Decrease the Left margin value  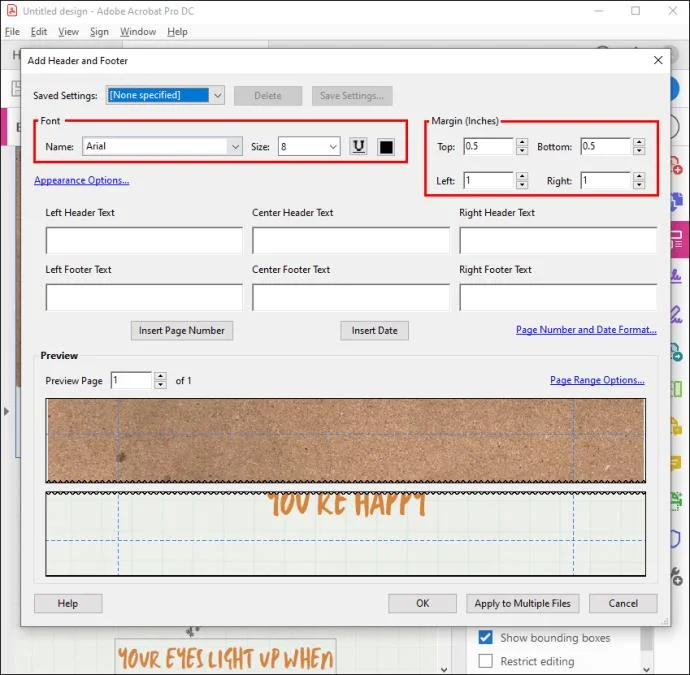(x=522, y=184)
